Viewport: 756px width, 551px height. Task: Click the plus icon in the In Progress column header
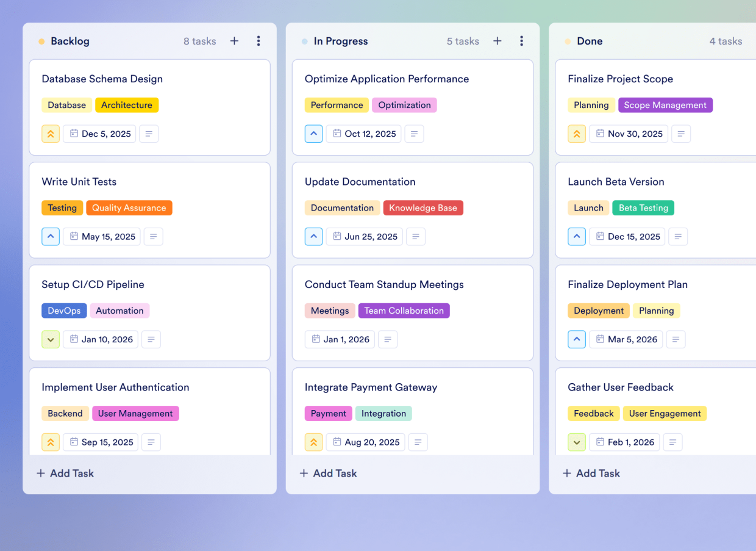pos(497,41)
